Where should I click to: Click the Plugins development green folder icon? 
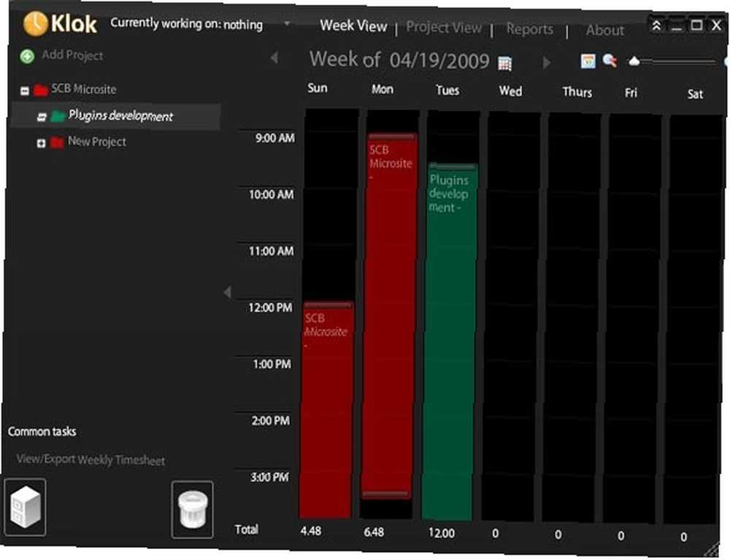58,116
